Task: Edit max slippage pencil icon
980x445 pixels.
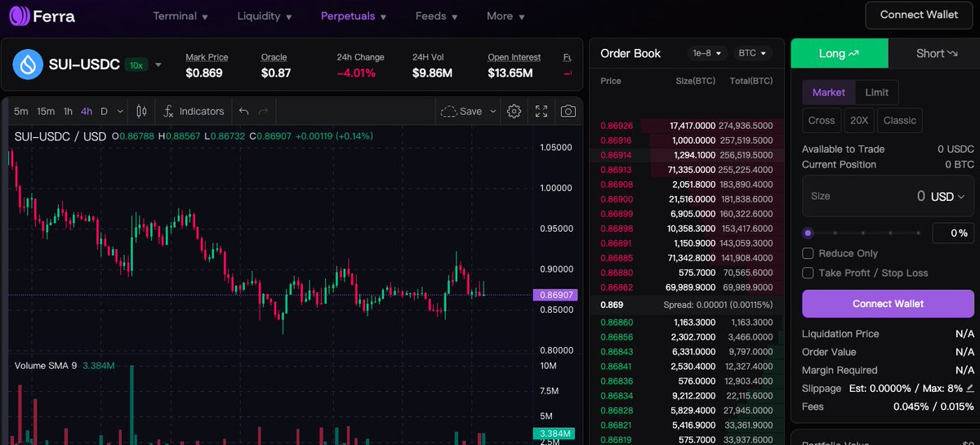Action: pyautogui.click(x=970, y=388)
